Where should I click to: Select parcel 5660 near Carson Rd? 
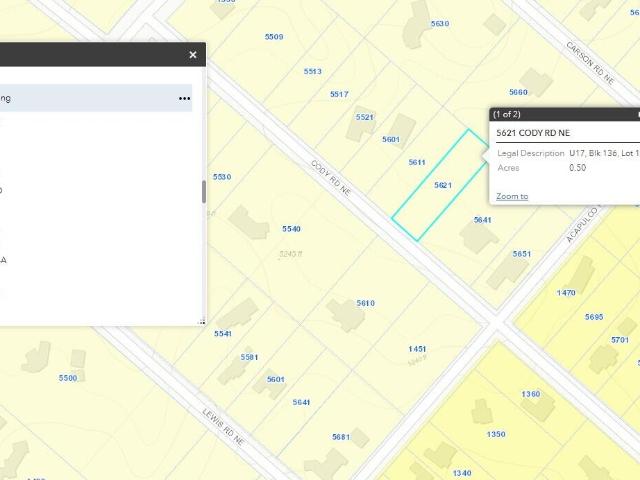(x=518, y=92)
